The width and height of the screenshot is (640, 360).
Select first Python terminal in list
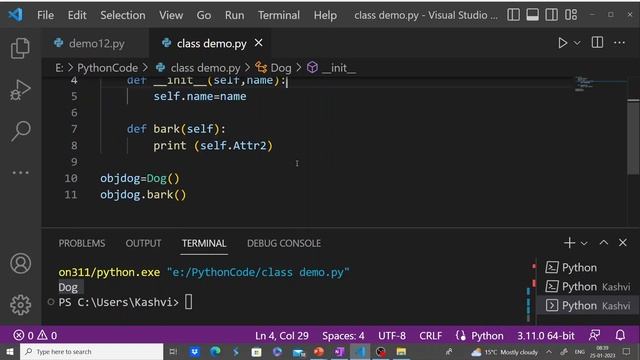(588, 267)
